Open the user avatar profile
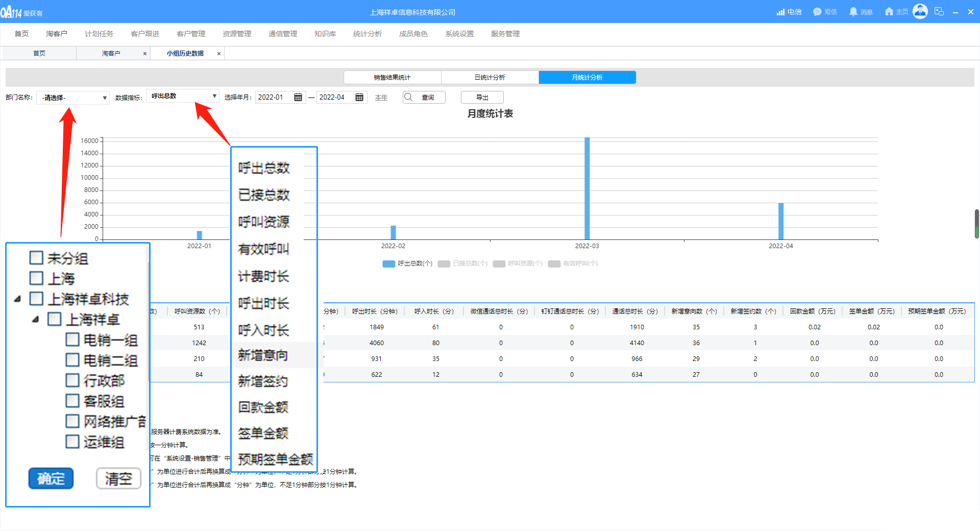Viewport: 980px width, 531px height. pyautogui.click(x=920, y=11)
